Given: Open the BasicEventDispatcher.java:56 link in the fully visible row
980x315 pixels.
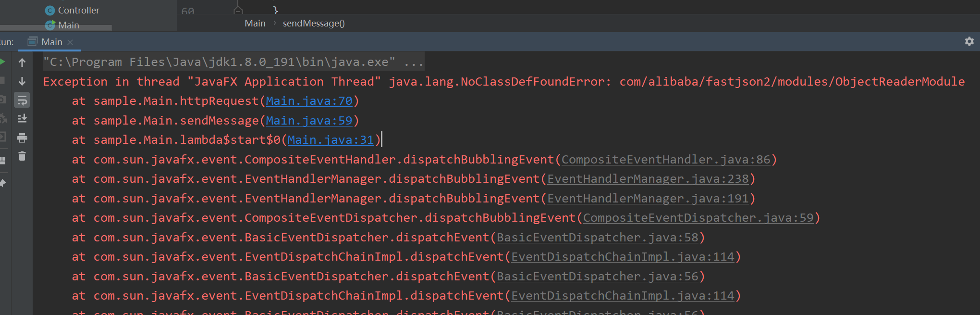Looking at the screenshot, I should click(598, 277).
